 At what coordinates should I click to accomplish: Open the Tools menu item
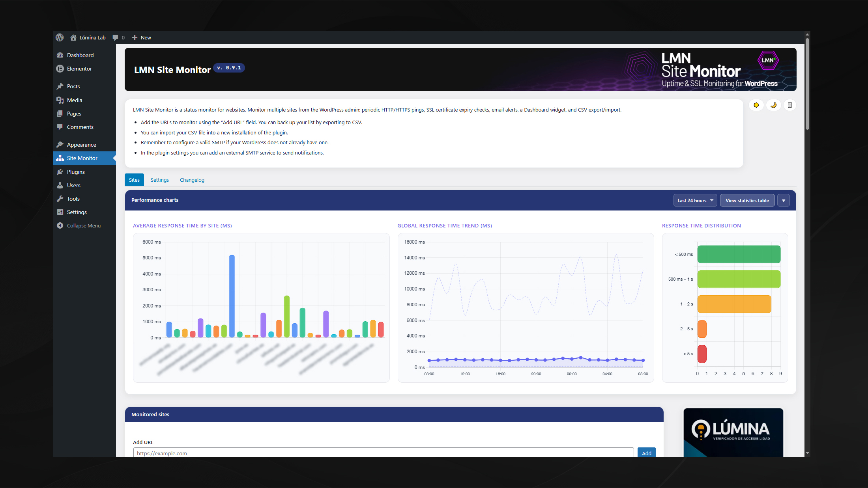[x=73, y=199]
